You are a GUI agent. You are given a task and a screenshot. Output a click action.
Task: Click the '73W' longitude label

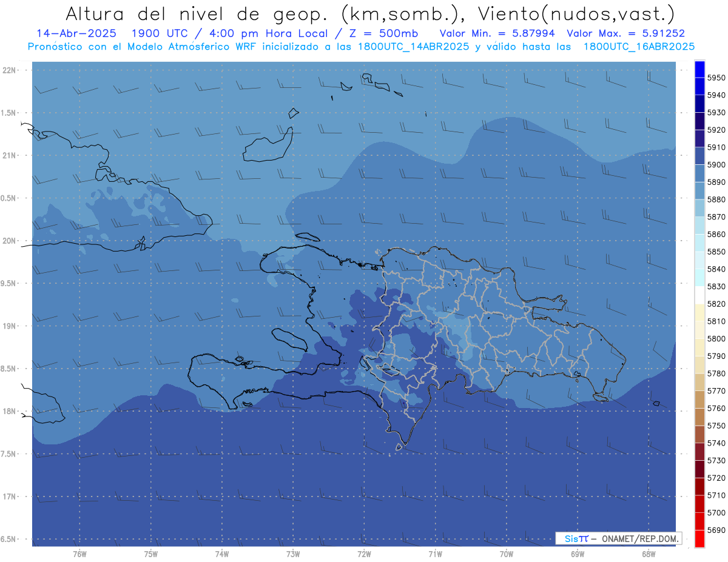pos(293,554)
